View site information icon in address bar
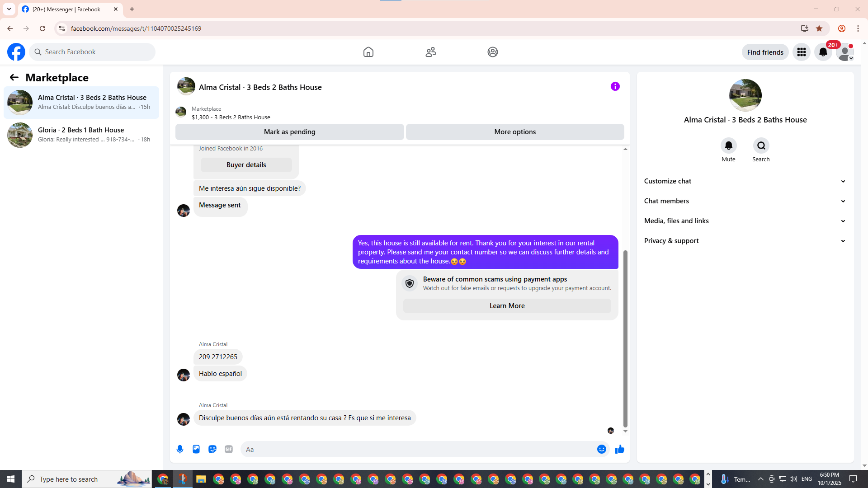 (x=62, y=28)
